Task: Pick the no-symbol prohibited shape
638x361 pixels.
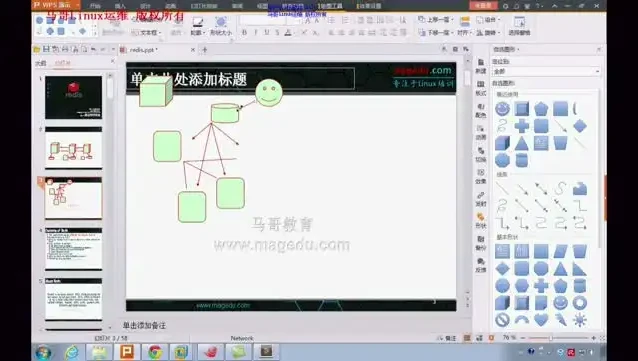Action: click(x=502, y=320)
